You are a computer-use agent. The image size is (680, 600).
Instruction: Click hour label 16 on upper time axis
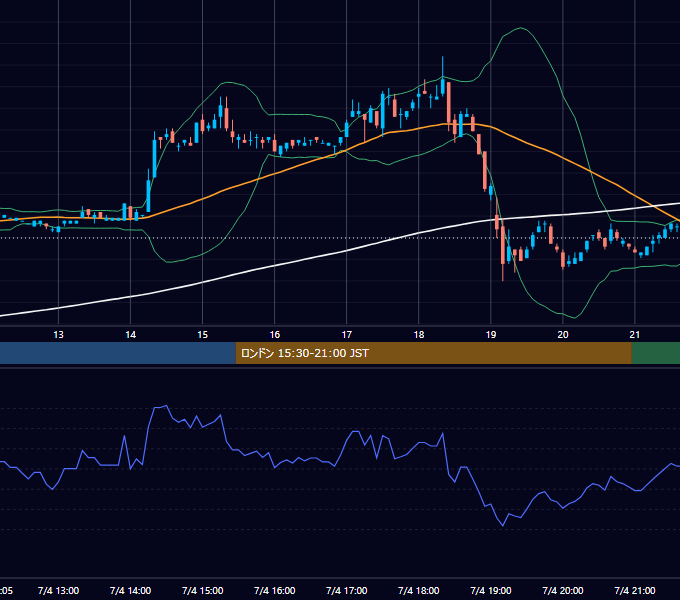point(275,335)
